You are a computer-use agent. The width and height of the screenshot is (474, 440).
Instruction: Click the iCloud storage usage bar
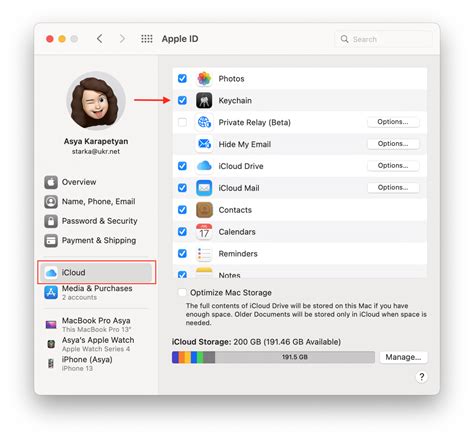pos(273,357)
